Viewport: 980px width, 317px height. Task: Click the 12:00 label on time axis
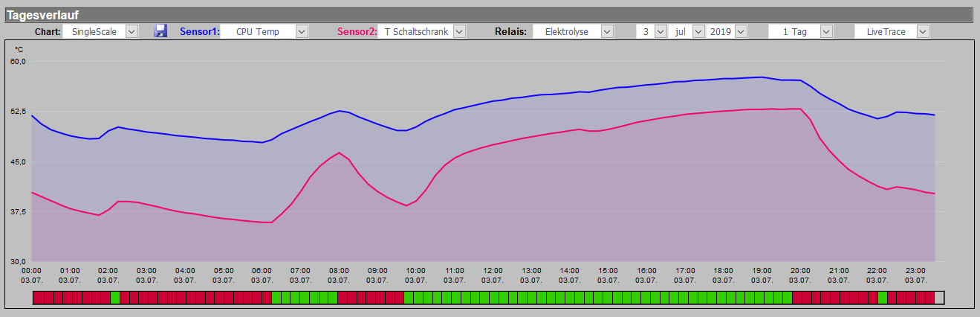click(x=493, y=271)
